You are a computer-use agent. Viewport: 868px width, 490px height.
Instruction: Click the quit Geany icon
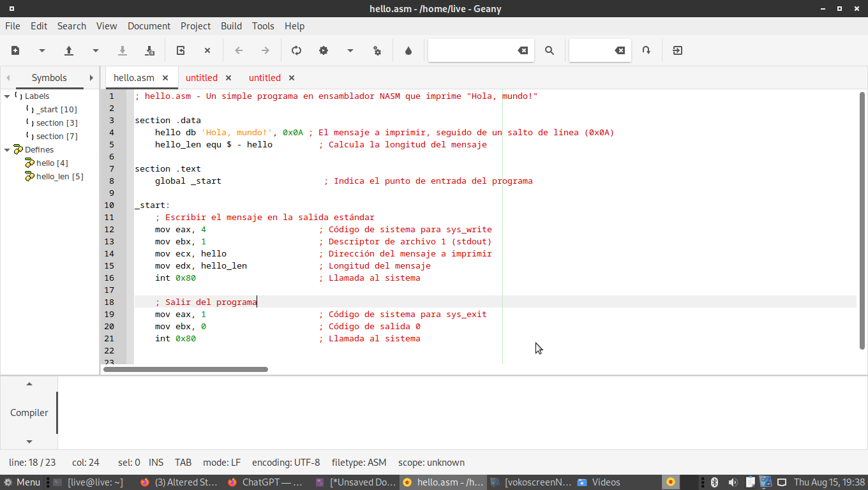click(x=678, y=50)
